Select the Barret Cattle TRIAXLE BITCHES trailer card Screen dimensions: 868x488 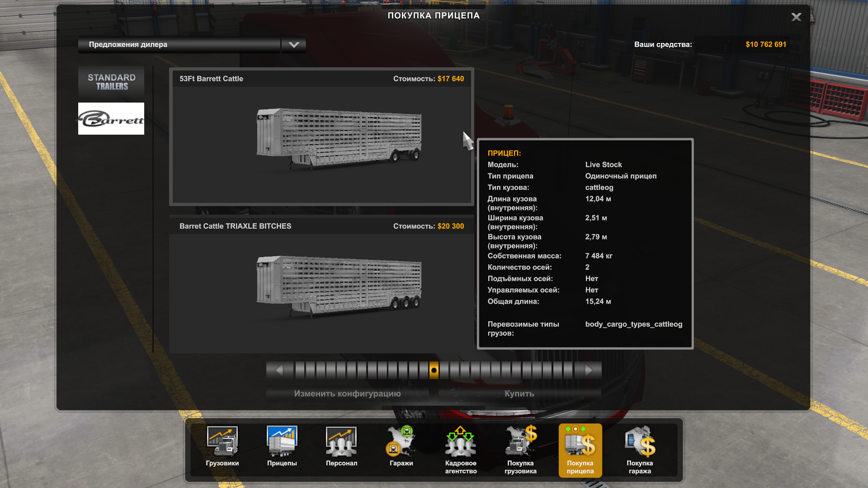[321, 285]
